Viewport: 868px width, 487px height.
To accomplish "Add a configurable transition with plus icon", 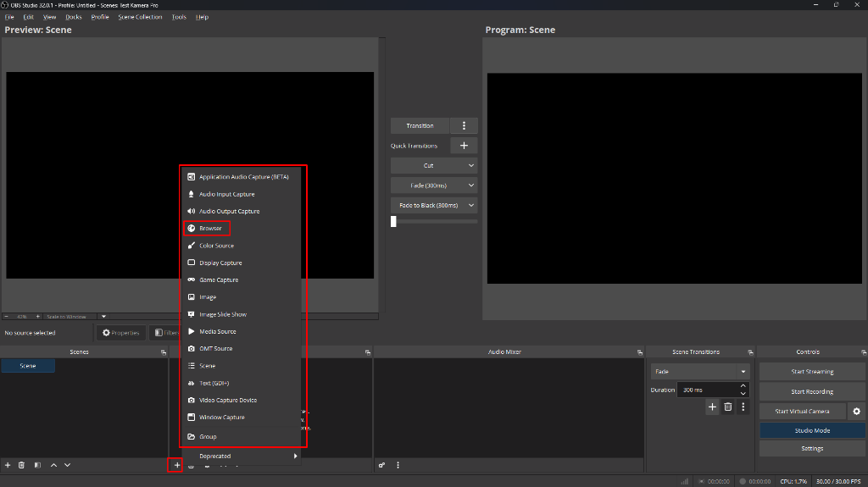I will pos(712,407).
